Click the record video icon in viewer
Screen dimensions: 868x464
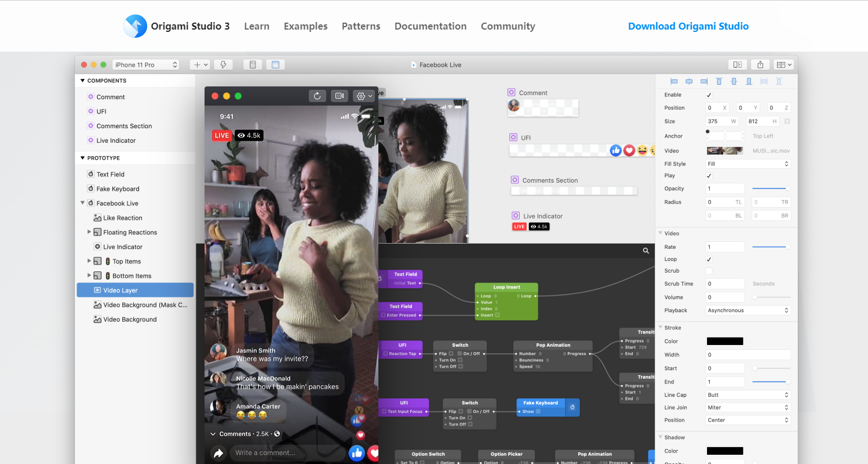tap(340, 96)
